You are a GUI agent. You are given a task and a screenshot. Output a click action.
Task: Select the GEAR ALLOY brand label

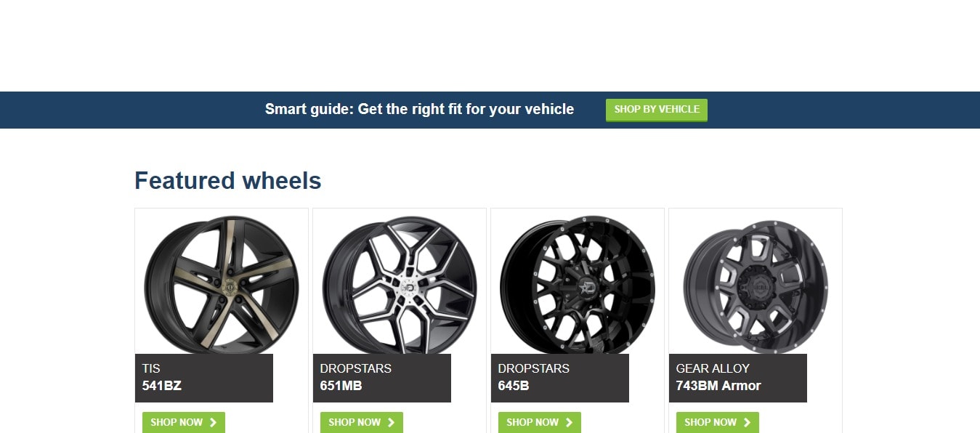click(x=713, y=368)
